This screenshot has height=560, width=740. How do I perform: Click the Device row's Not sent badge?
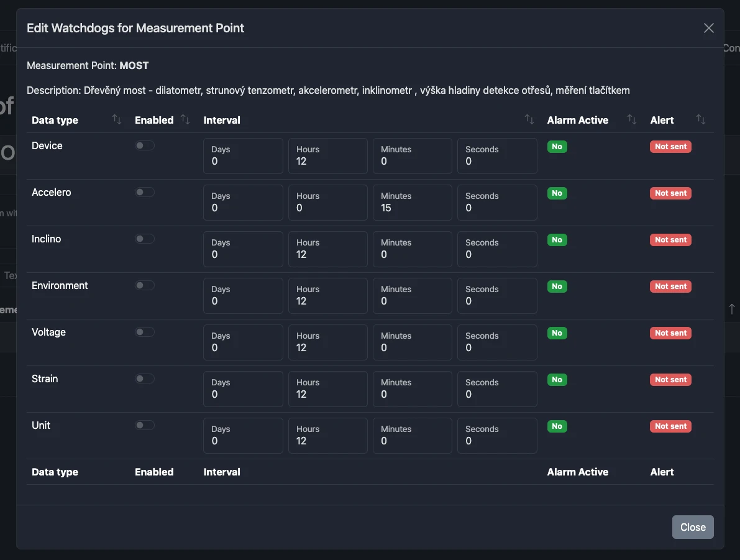point(670,147)
